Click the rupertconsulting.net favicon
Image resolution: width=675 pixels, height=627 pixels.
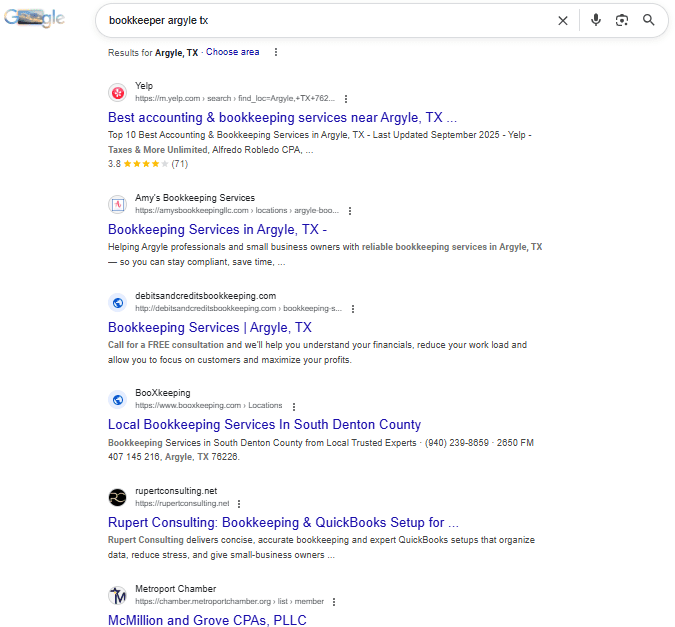118,497
